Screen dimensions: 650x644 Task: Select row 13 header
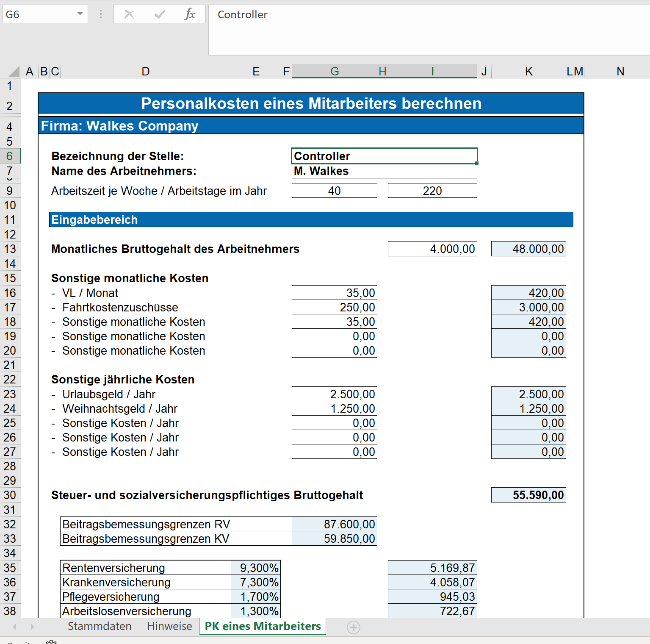[x=10, y=249]
